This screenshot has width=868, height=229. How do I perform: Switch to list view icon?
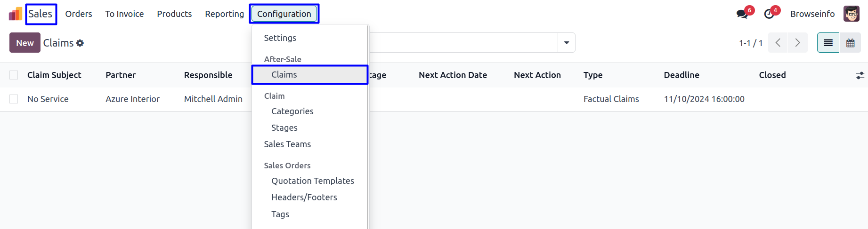(828, 43)
